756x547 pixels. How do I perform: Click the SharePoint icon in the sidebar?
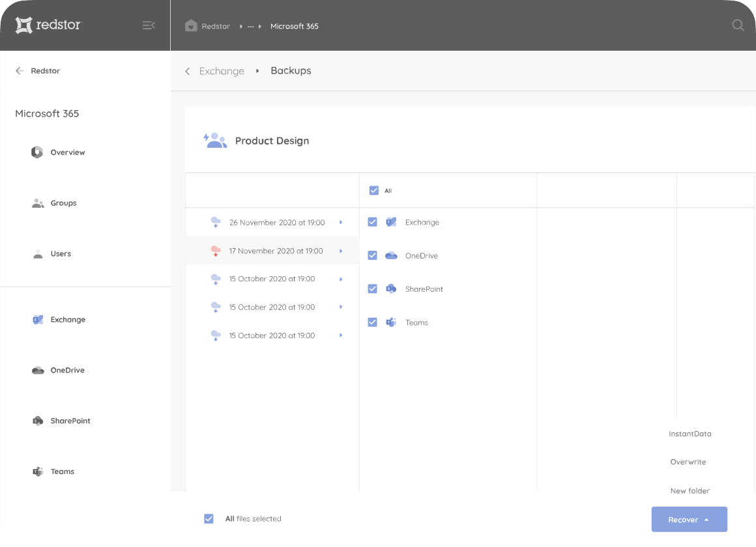point(38,421)
